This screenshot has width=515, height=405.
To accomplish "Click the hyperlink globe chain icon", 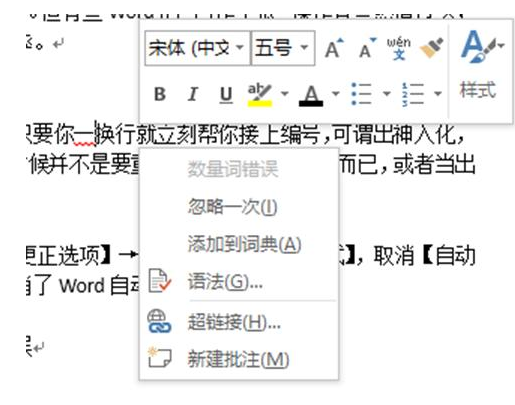I will (159, 321).
